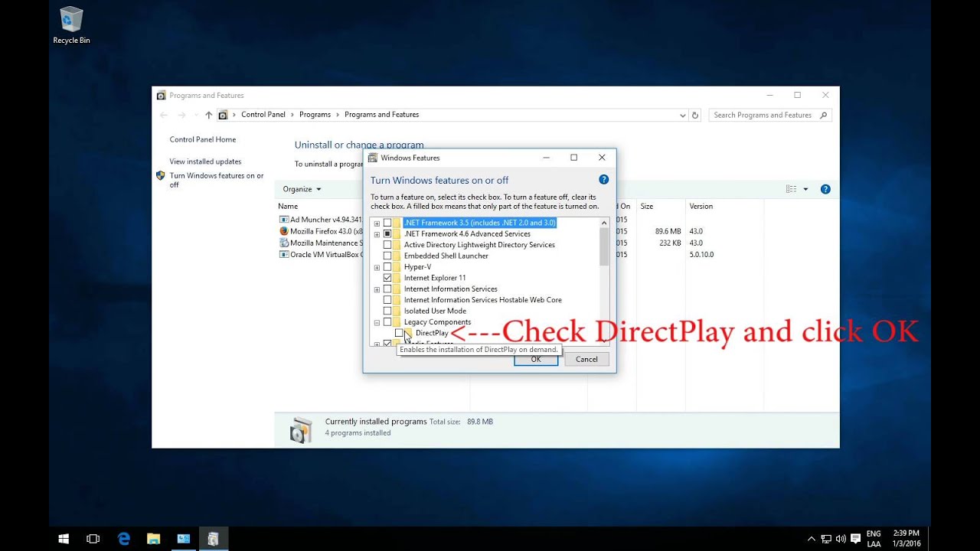Click the search magnifier icon
Viewport: 980px width, 551px height.
coord(824,115)
